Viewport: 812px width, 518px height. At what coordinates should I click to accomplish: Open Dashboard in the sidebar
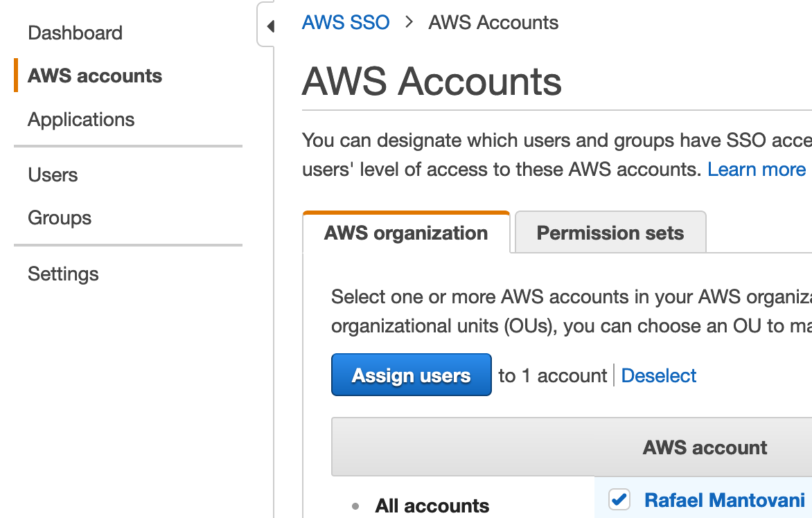75,33
